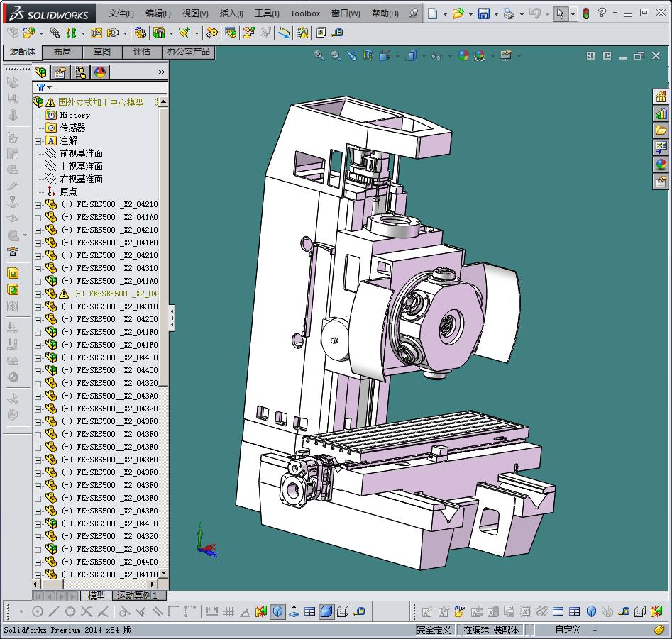The image size is (672, 639).
Task: Expand the 注解 annotations folder
Action: [38, 141]
